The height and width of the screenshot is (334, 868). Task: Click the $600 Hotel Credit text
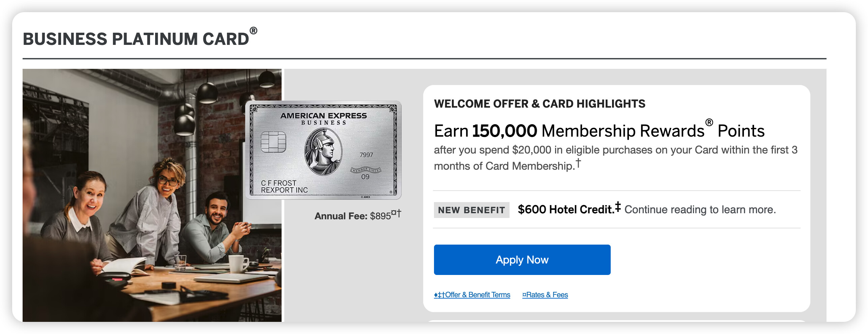[565, 210]
